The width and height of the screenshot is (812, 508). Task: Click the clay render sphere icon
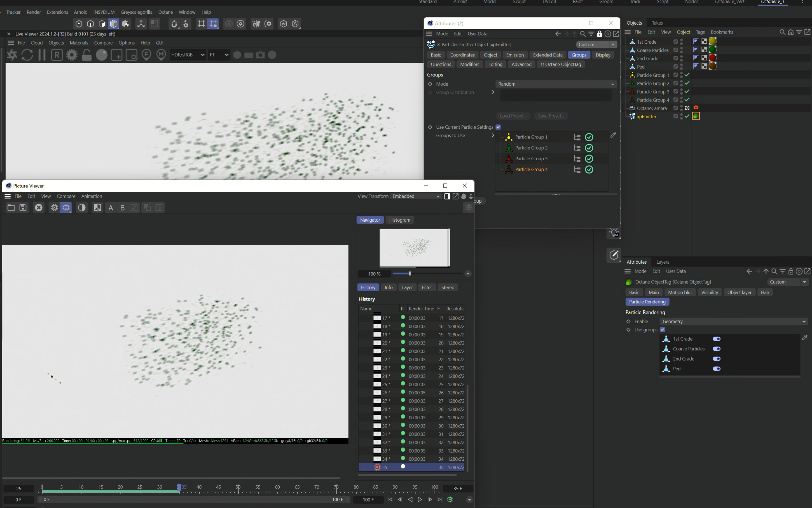coord(101,55)
